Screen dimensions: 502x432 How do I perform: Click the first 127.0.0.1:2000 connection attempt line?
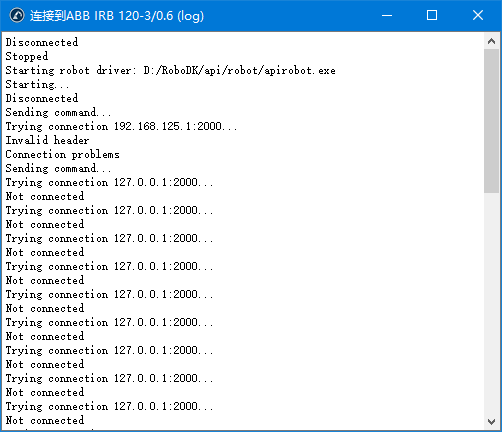tap(109, 182)
